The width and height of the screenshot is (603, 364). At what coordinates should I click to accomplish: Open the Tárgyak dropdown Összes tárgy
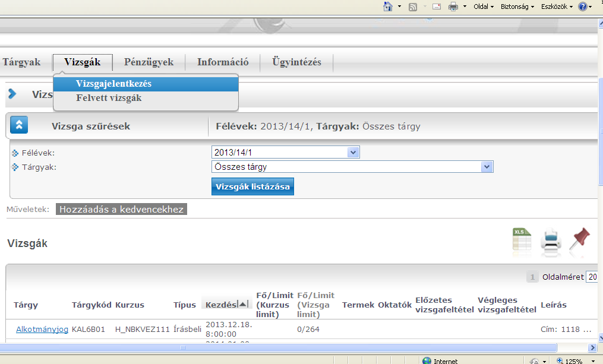point(352,167)
